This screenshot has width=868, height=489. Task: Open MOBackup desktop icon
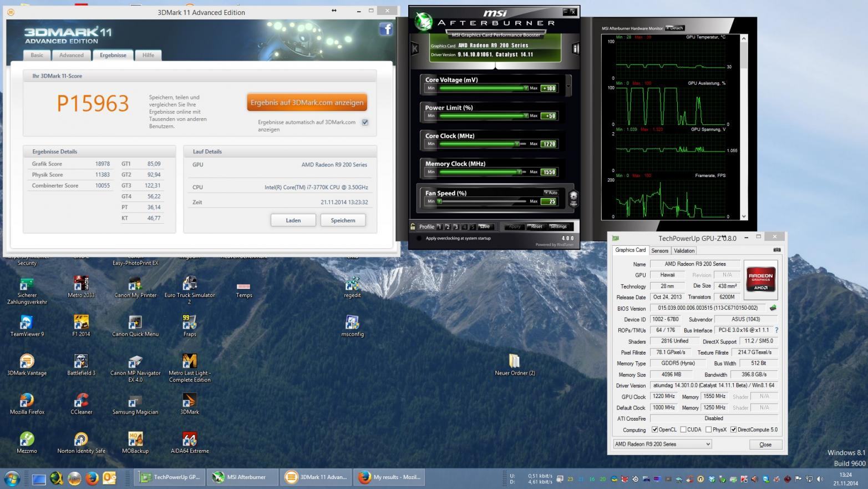(x=135, y=442)
